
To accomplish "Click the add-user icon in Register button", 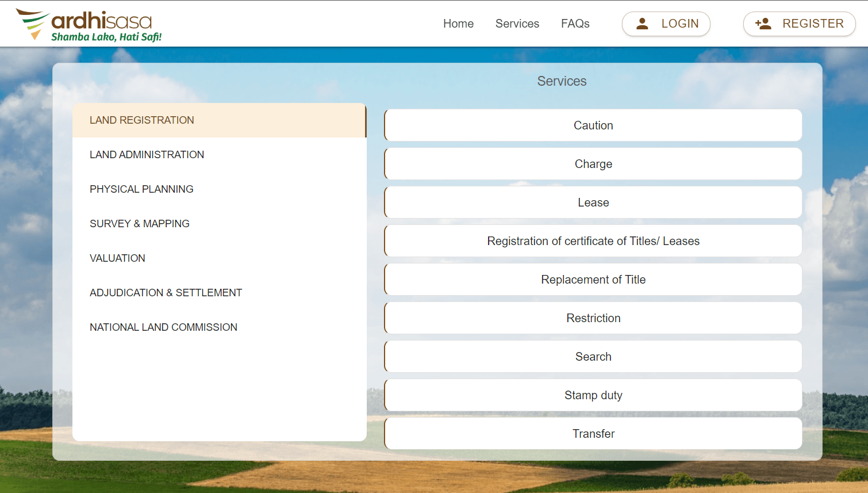I will coord(763,24).
